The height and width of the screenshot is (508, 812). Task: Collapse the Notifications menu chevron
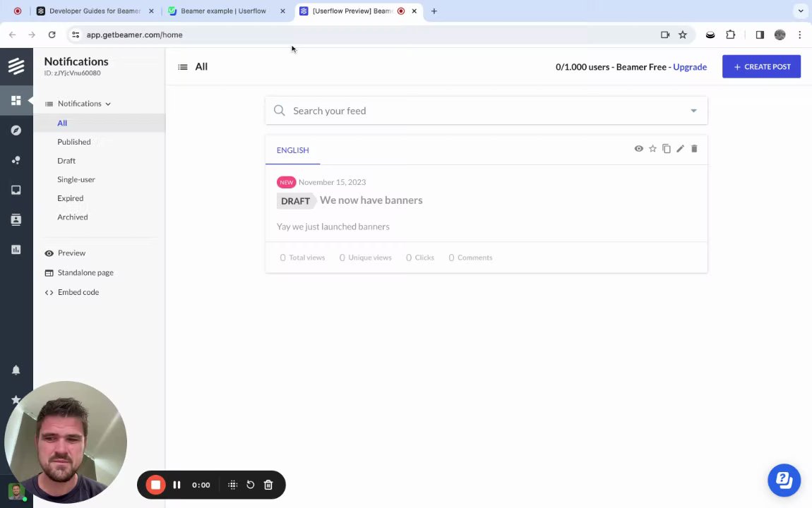pos(108,104)
